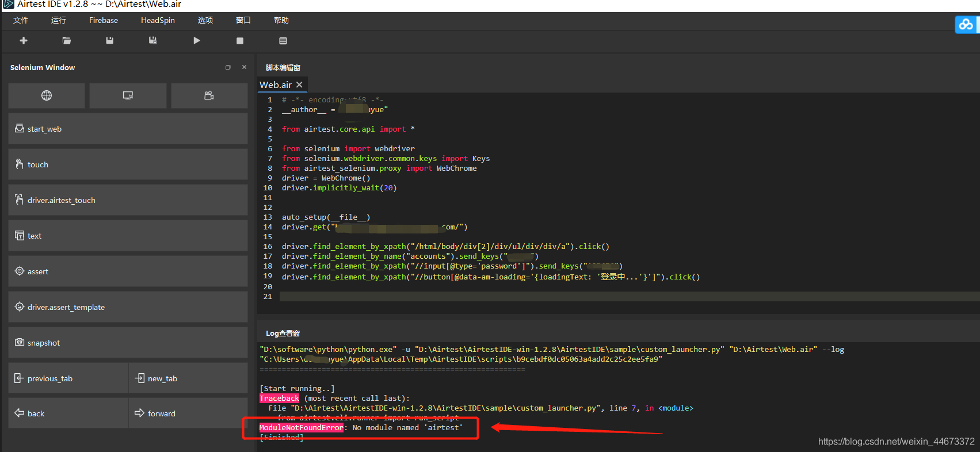Open the HeadSpin menu
This screenshot has height=452, width=980.
click(x=158, y=20)
